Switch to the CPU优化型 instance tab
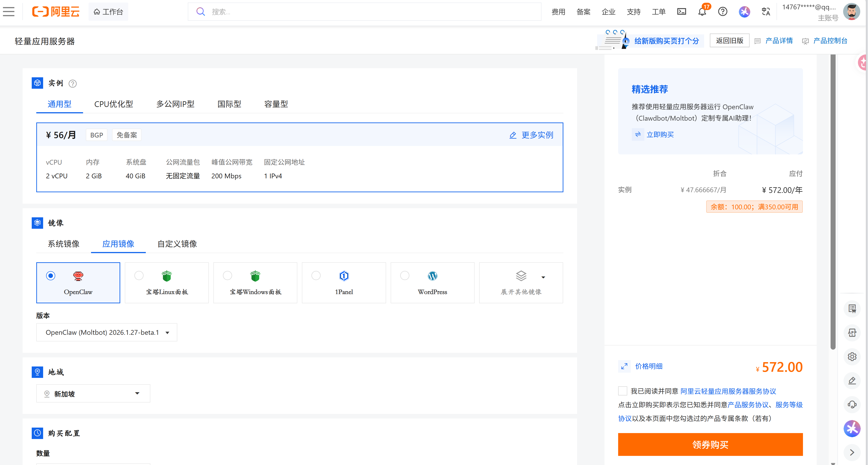This screenshot has width=868, height=465. tap(114, 104)
